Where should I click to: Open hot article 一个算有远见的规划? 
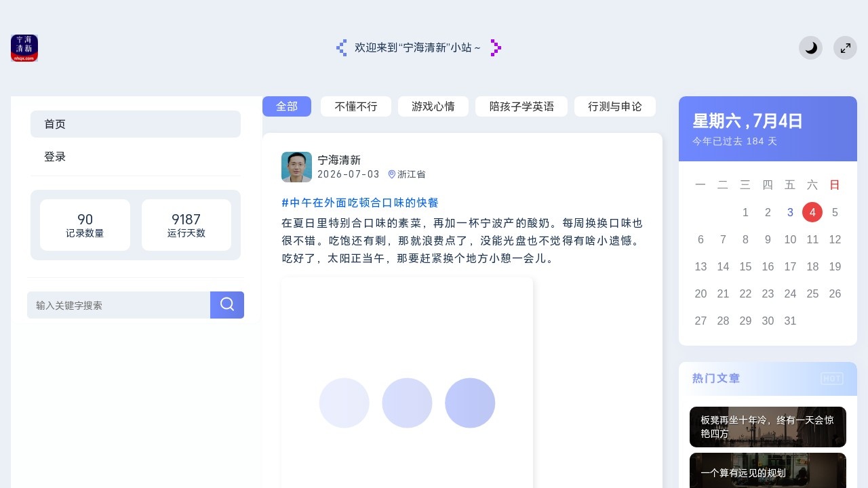768,471
